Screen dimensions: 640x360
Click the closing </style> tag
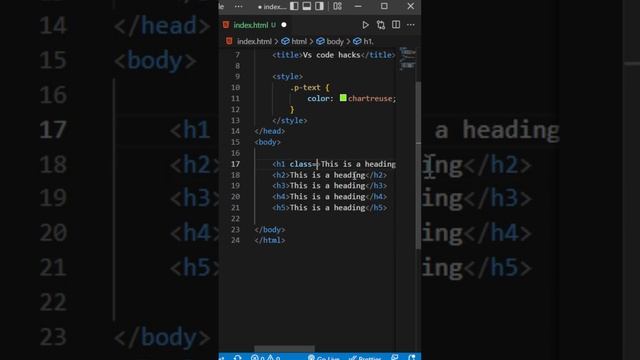(290, 120)
